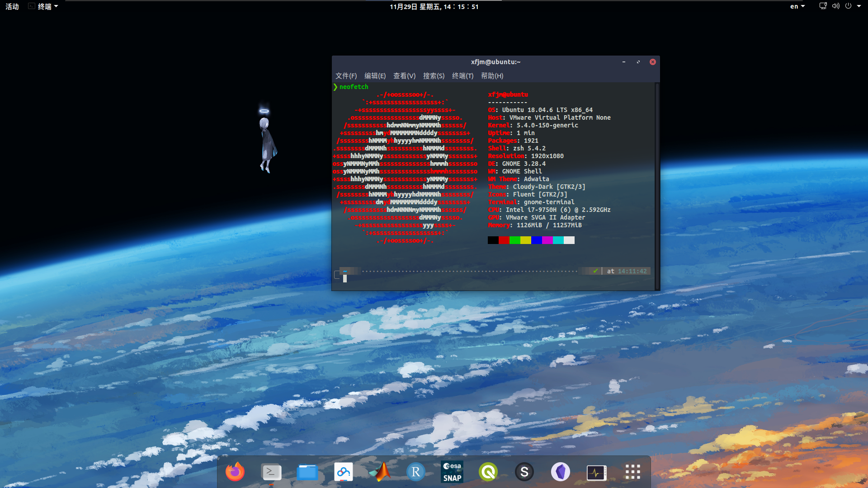Image resolution: width=868 pixels, height=488 pixels.
Task: Click the OS: Ubuntu 18.04.6 LTS line
Action: click(x=540, y=110)
